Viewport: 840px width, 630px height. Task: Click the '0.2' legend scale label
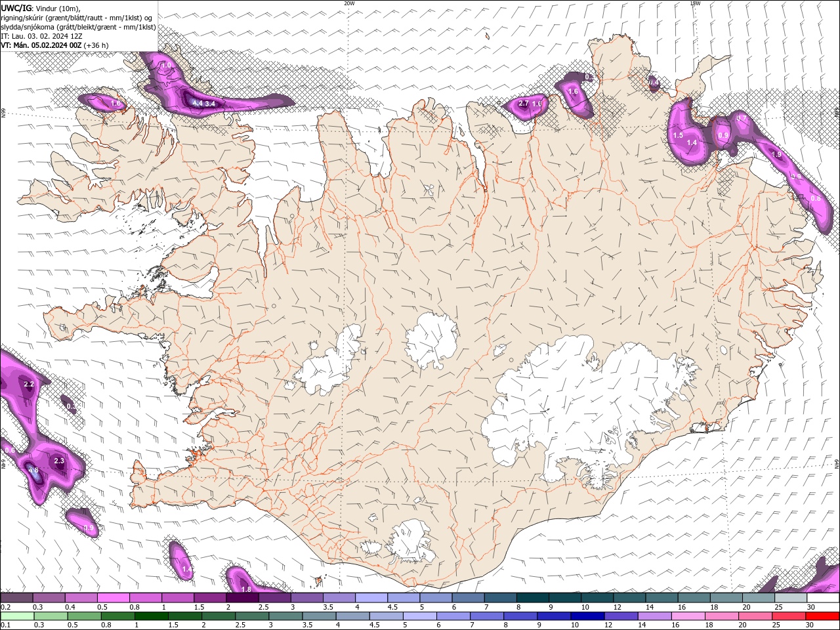click(x=7, y=606)
